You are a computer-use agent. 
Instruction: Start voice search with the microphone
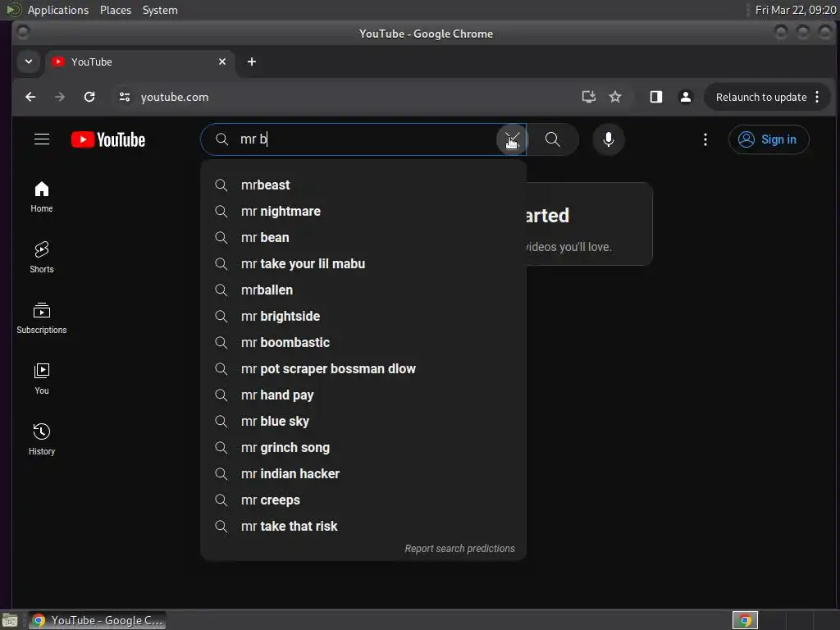pyautogui.click(x=608, y=139)
